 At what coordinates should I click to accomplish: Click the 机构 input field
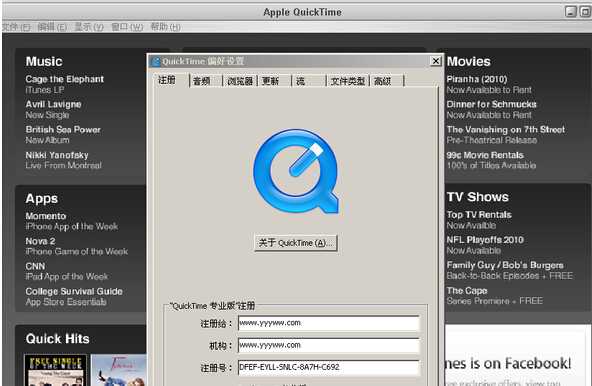329,345
